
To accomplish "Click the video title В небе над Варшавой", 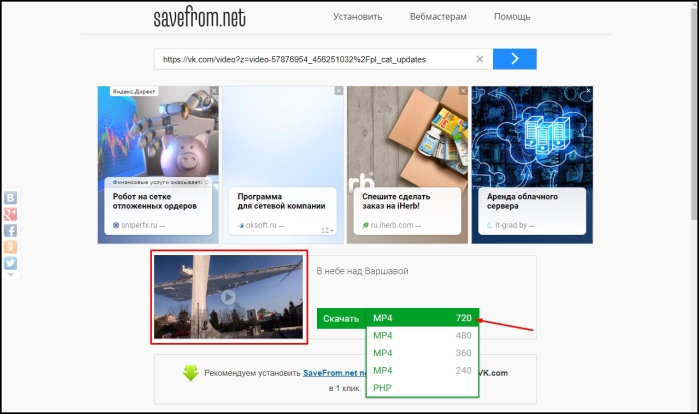I will 362,271.
